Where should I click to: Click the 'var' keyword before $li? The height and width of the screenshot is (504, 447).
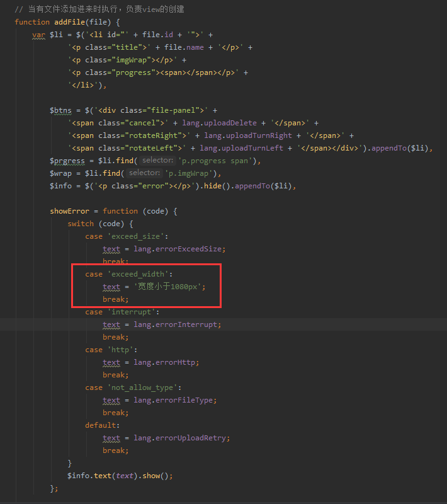point(38,35)
